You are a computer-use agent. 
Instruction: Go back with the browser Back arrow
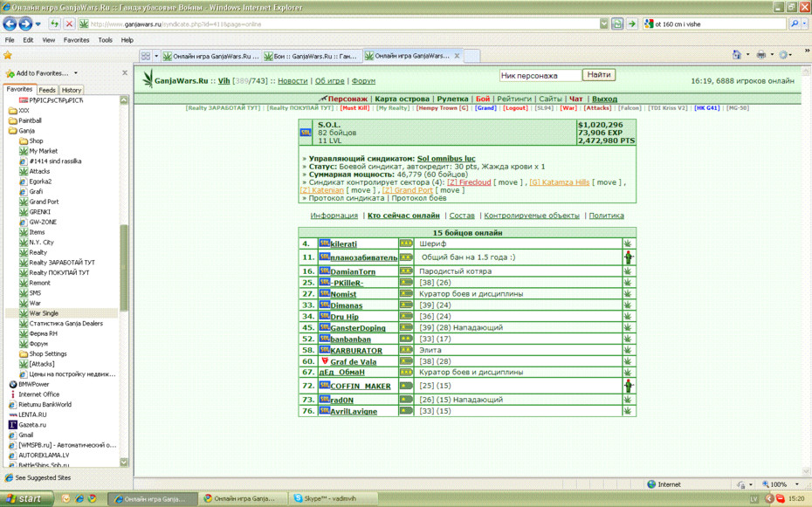(x=10, y=24)
